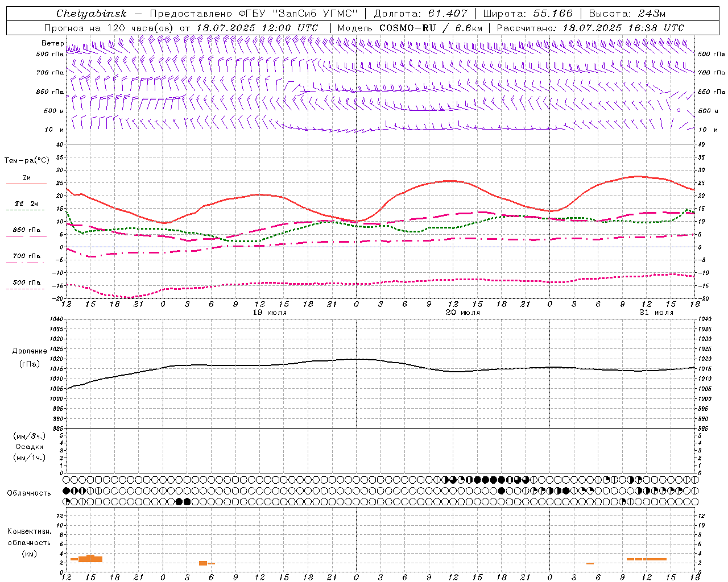Click the dashed line sample under 'Td 2м'
This screenshot has height=582, width=728.
pos(25,210)
